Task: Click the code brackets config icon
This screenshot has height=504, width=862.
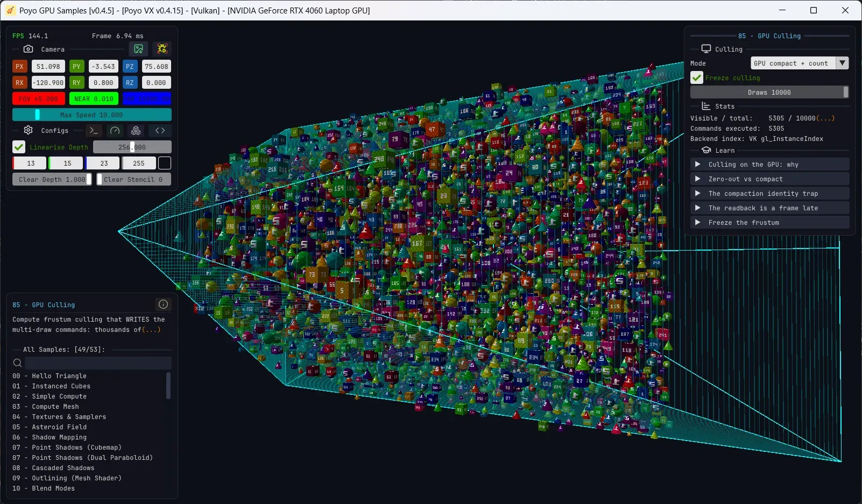Action: coord(160,130)
